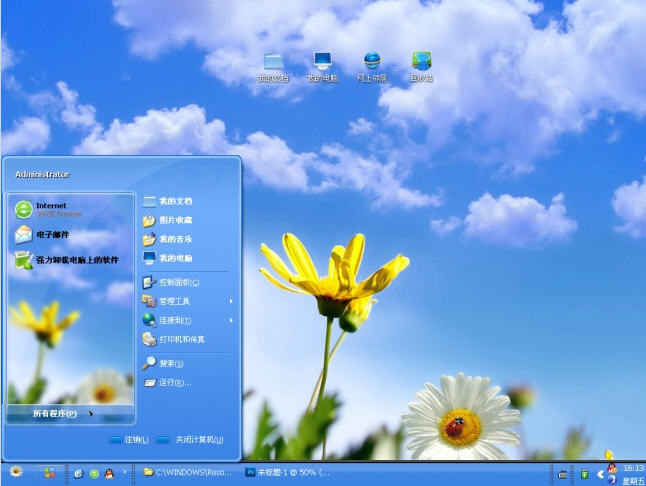The height and width of the screenshot is (486, 646).
Task: Expand the 管理工具 submenu
Action: [x=187, y=301]
